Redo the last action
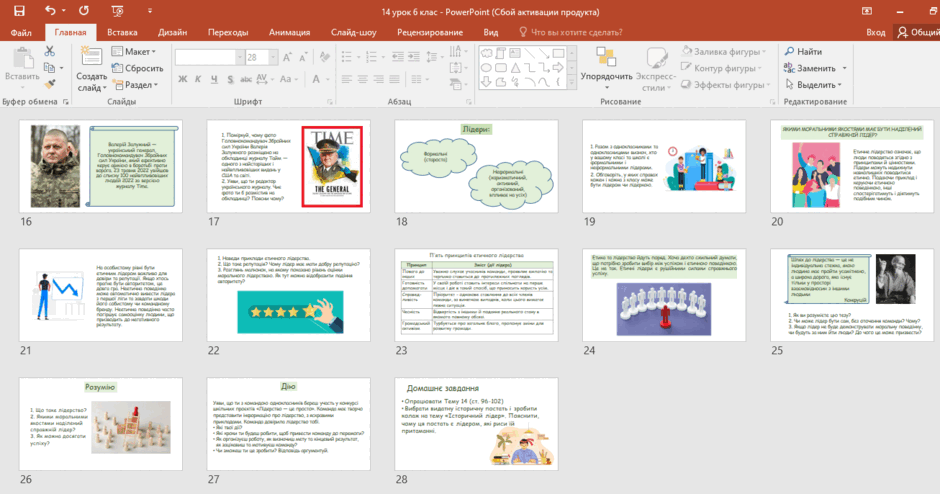This screenshot has width=940, height=494. [x=83, y=11]
